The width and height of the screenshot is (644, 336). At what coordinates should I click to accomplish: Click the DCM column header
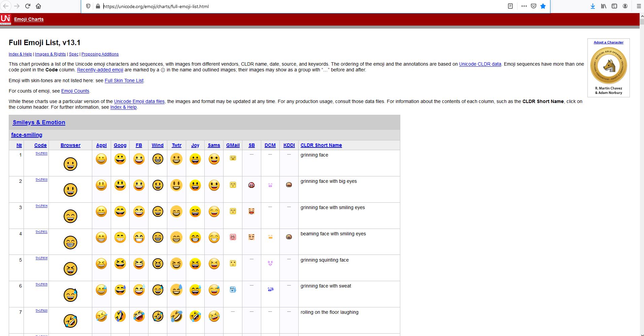click(270, 145)
